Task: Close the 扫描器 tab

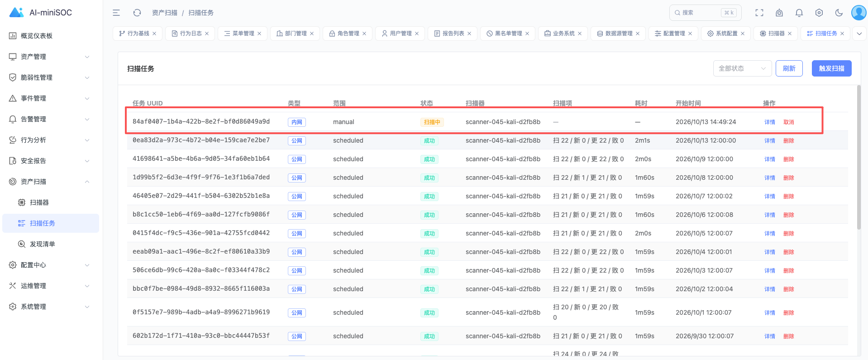Action: pyautogui.click(x=790, y=34)
